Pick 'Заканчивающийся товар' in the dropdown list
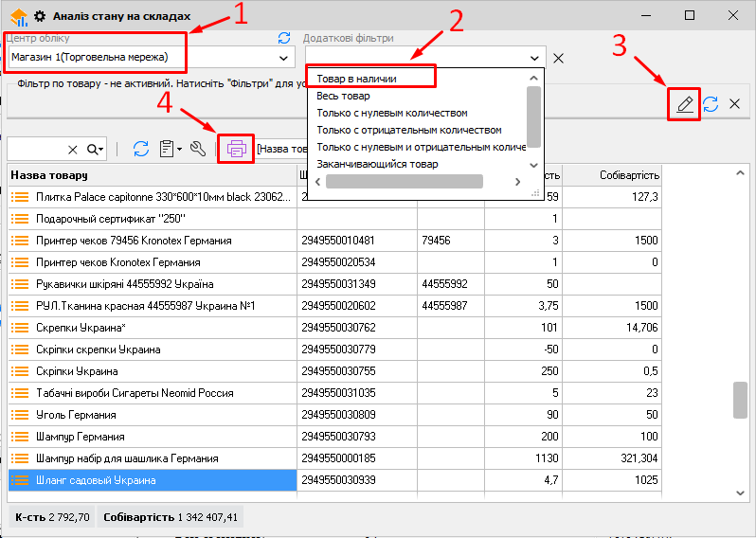The width and height of the screenshot is (756, 538). point(377,164)
